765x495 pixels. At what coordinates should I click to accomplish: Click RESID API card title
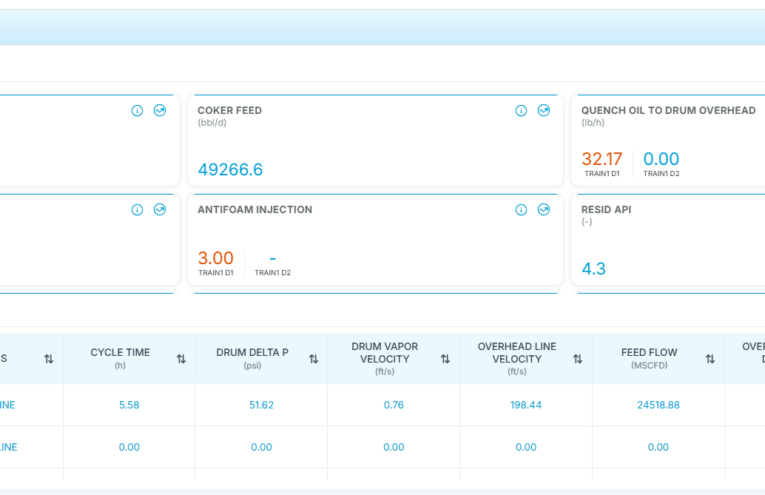[606, 210]
